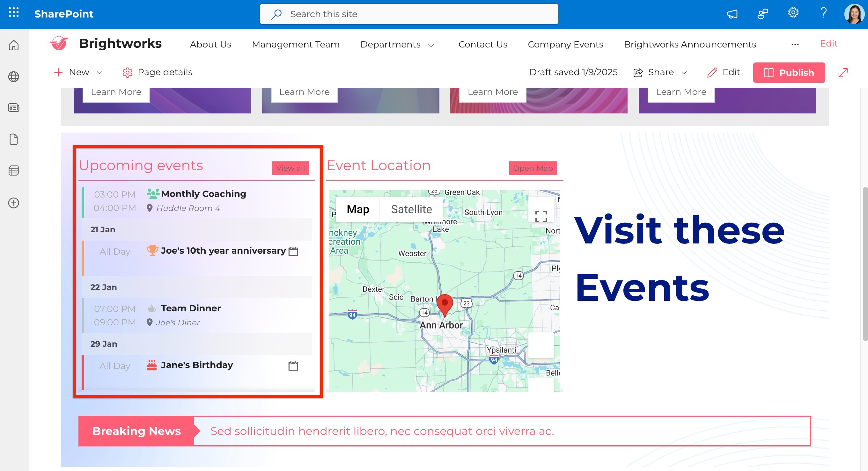Open the Share dropdown chevron

tap(684, 72)
